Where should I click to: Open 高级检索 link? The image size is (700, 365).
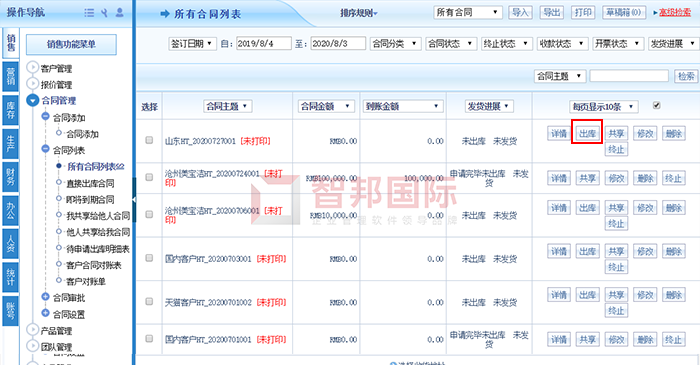[675, 12]
